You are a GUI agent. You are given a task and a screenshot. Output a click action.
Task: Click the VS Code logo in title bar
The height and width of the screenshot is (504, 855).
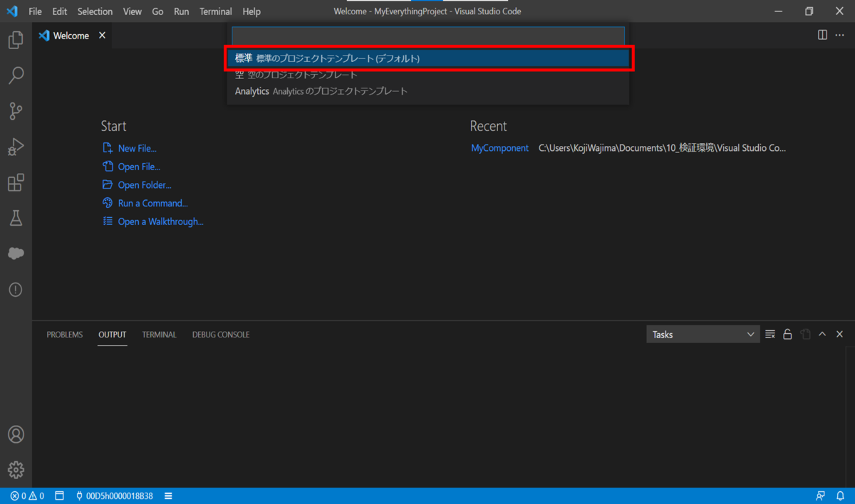pos(12,11)
